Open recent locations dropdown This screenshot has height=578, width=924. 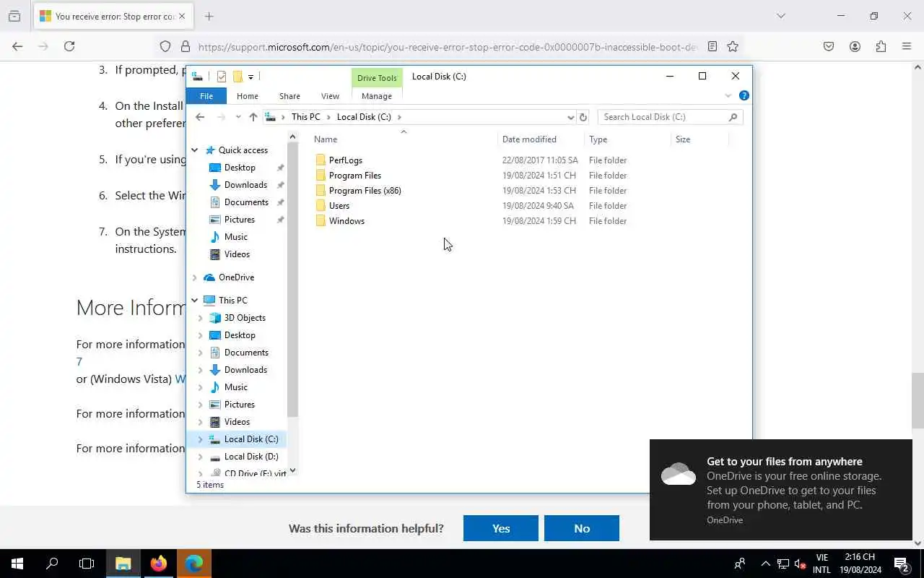(237, 117)
